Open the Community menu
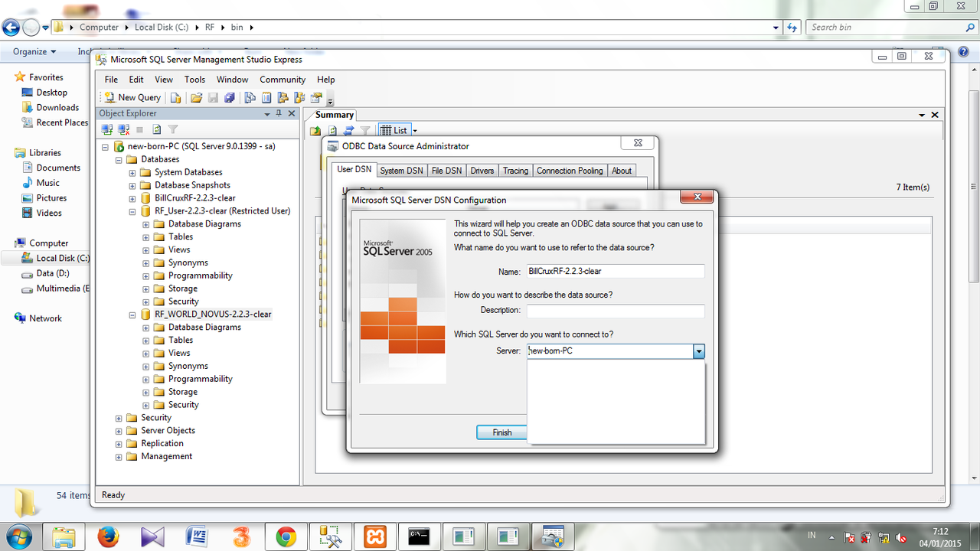This screenshot has width=980, height=551. (283, 80)
